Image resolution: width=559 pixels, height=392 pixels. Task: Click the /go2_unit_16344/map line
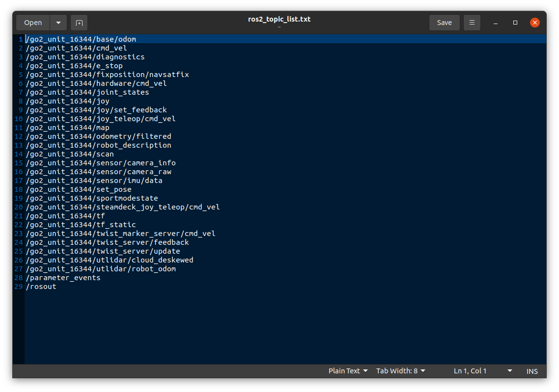tap(68, 128)
